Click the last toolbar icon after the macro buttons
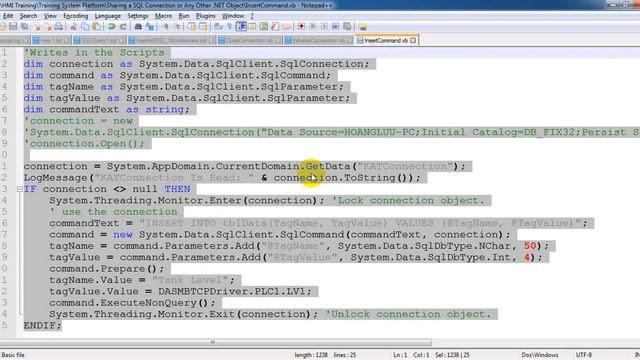This screenshot has height=360, width=640. click(362, 27)
